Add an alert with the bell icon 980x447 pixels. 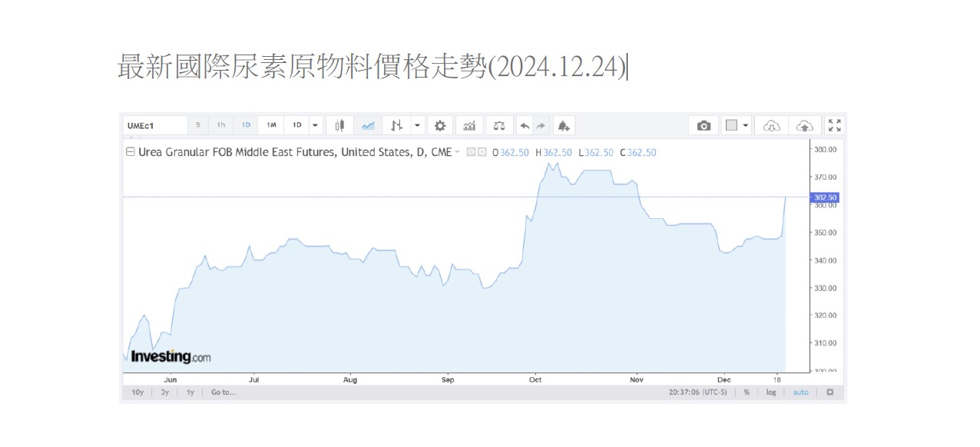click(563, 125)
